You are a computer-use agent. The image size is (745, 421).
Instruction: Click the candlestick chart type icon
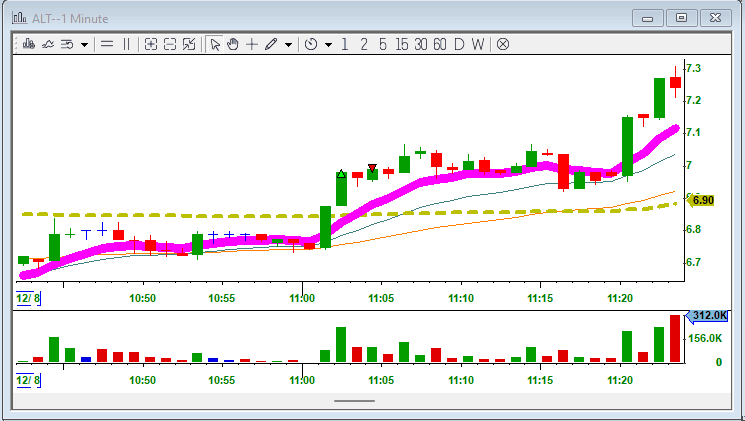tap(29, 44)
